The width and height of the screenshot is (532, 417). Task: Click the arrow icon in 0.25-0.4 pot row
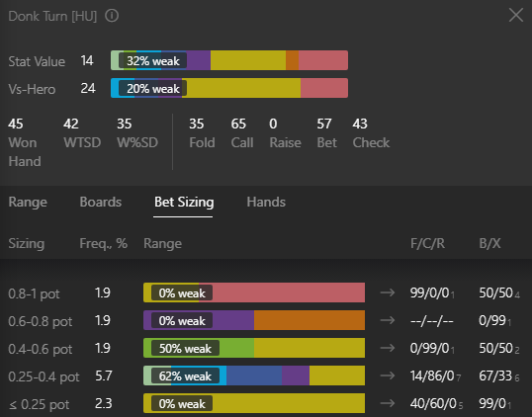point(388,375)
